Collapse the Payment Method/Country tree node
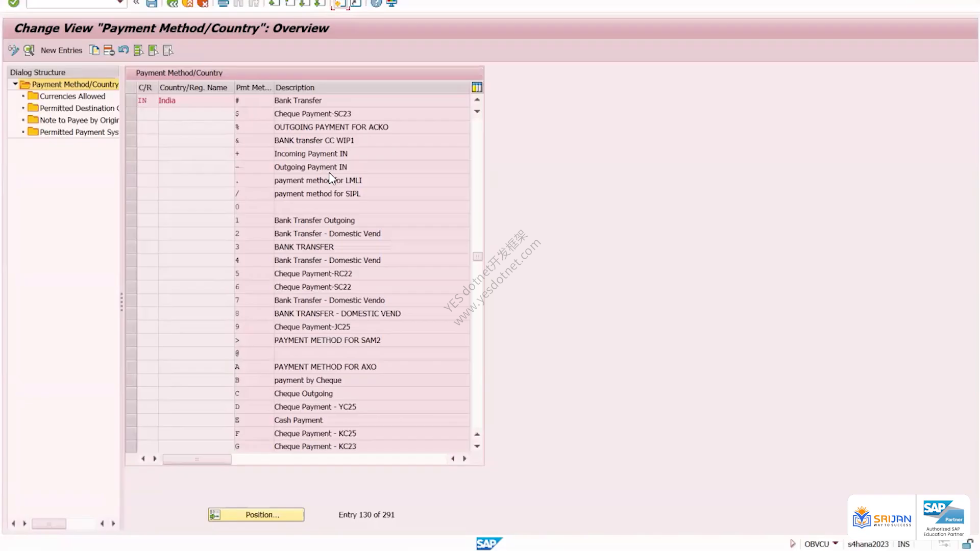 pos(15,84)
